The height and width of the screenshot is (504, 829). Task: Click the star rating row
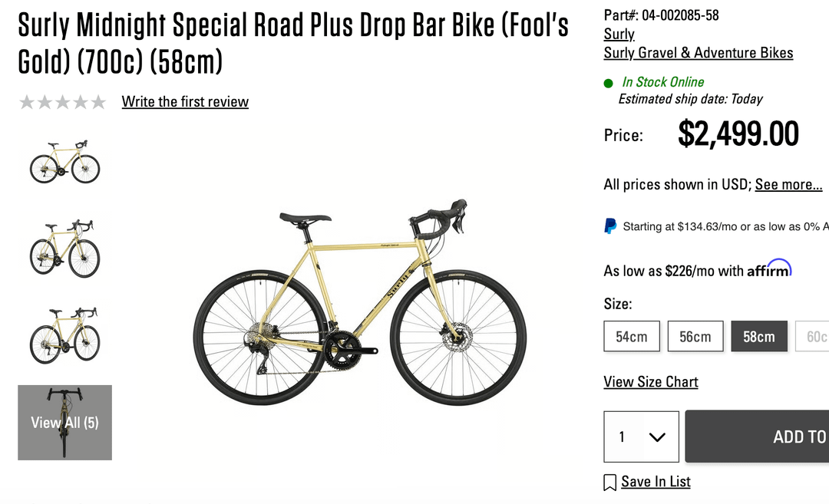pyautogui.click(x=63, y=102)
